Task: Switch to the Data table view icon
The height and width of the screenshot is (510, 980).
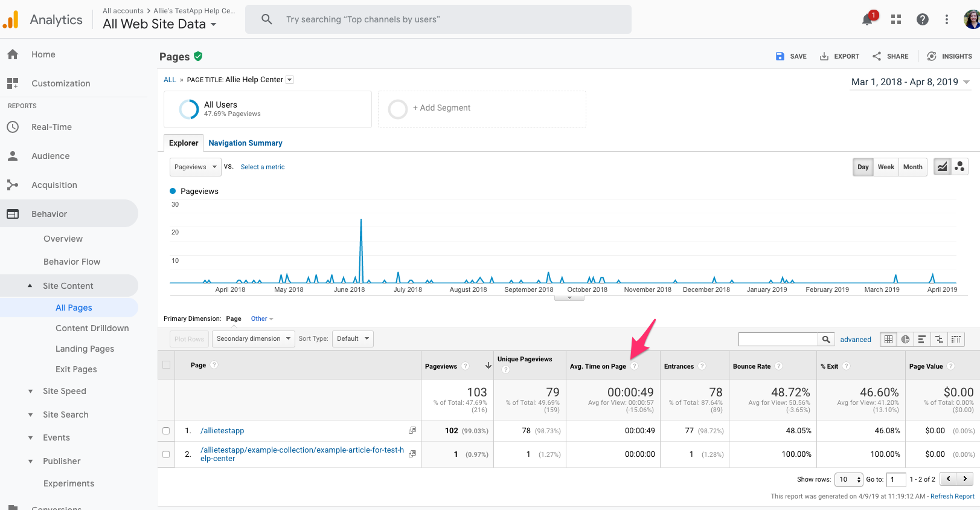Action: point(888,340)
